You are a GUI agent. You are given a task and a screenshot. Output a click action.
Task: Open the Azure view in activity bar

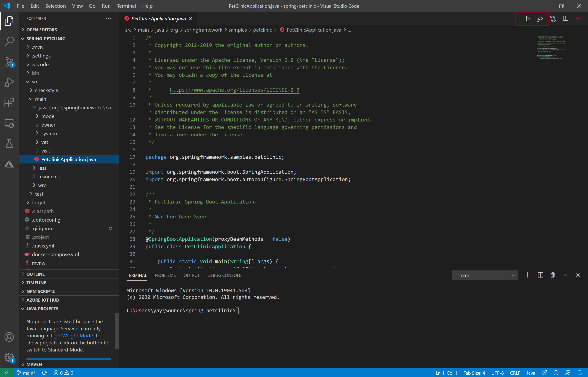[9, 164]
